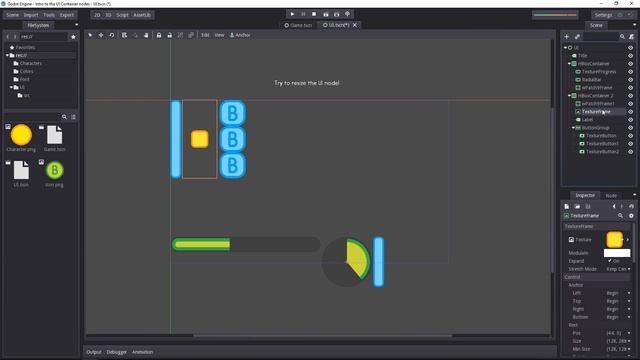Open the Import menu
Viewport: 640px width, 360px height.
[31, 15]
